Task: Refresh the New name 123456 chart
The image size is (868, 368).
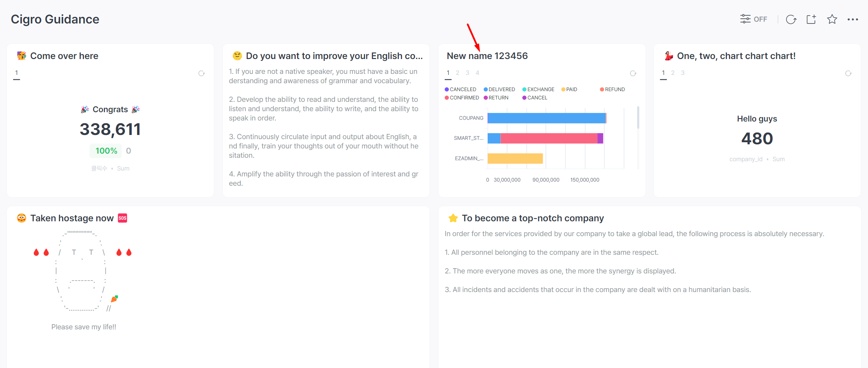Action: coord(633,74)
